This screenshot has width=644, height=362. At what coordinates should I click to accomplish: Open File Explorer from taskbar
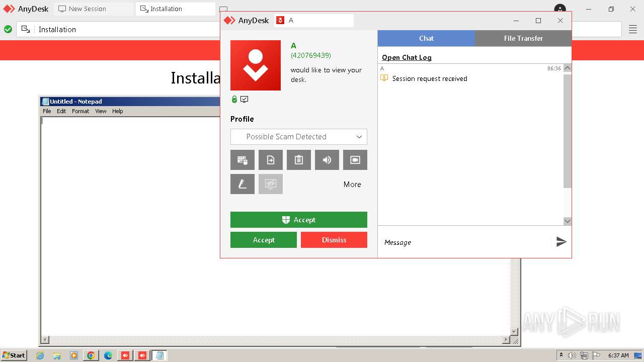point(57,355)
